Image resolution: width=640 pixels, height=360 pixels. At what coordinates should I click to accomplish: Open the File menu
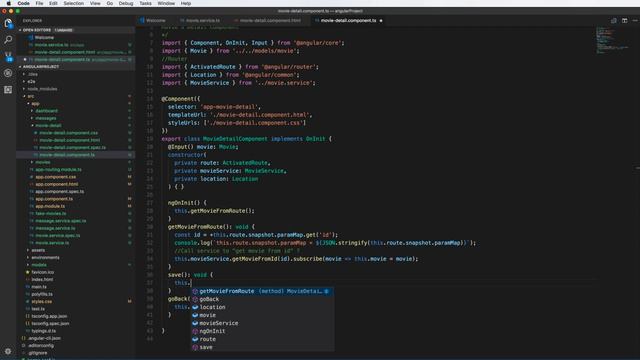39,3
